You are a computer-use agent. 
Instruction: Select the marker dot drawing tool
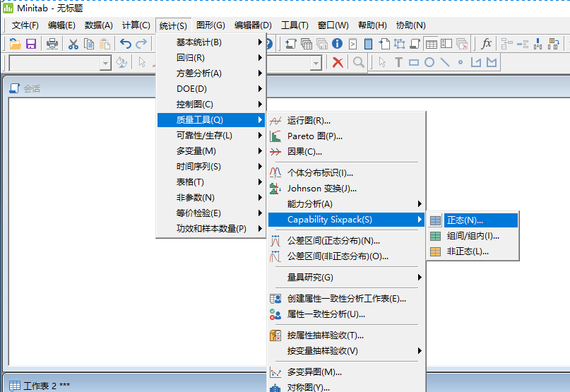tap(461, 63)
